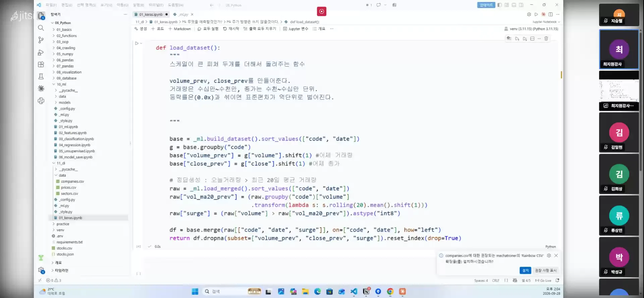Expand the 05_numpy folder
The width and height of the screenshot is (644, 298).
point(65,54)
